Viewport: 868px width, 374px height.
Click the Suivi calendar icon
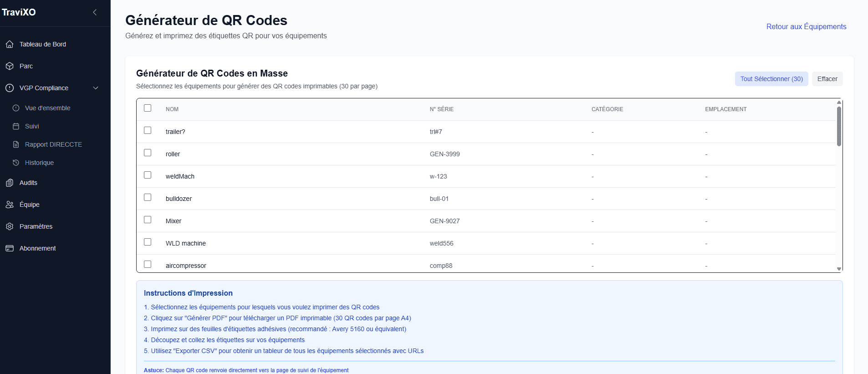click(x=16, y=126)
